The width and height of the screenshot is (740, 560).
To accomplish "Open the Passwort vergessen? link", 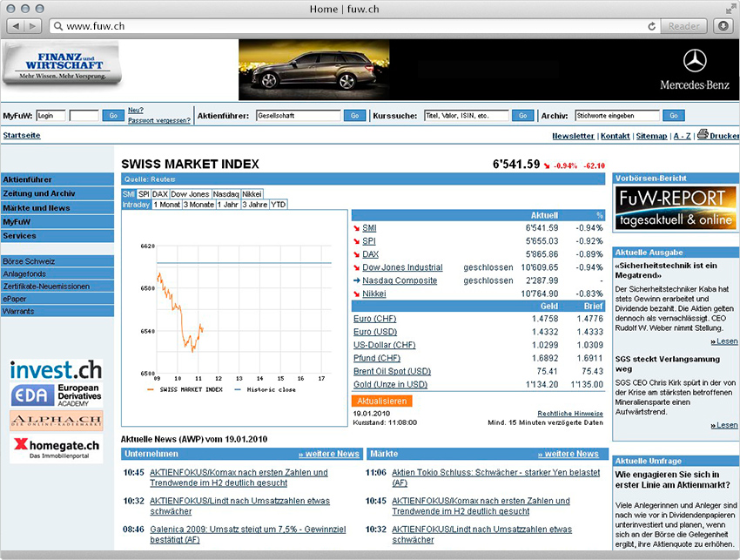I will (x=159, y=120).
